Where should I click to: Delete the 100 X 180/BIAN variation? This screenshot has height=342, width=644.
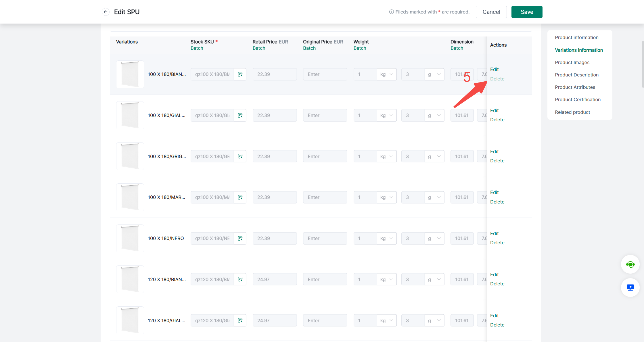tap(497, 79)
